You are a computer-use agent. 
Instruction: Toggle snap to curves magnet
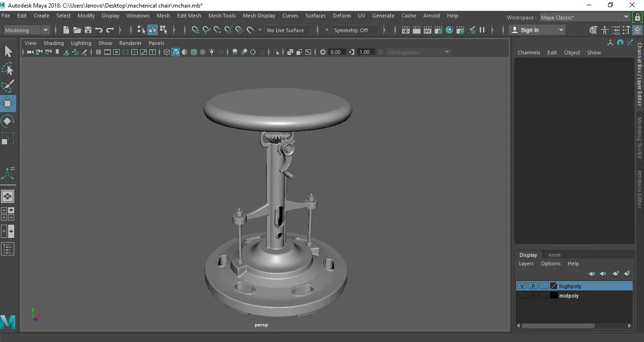206,30
